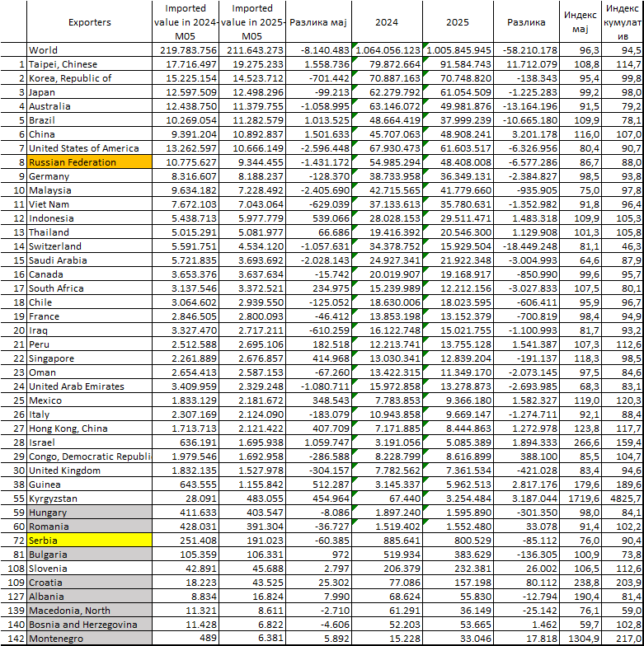Select the 'Bosnia and Herzegovina' cell
This screenshot has height=646, width=644.
(x=89, y=625)
